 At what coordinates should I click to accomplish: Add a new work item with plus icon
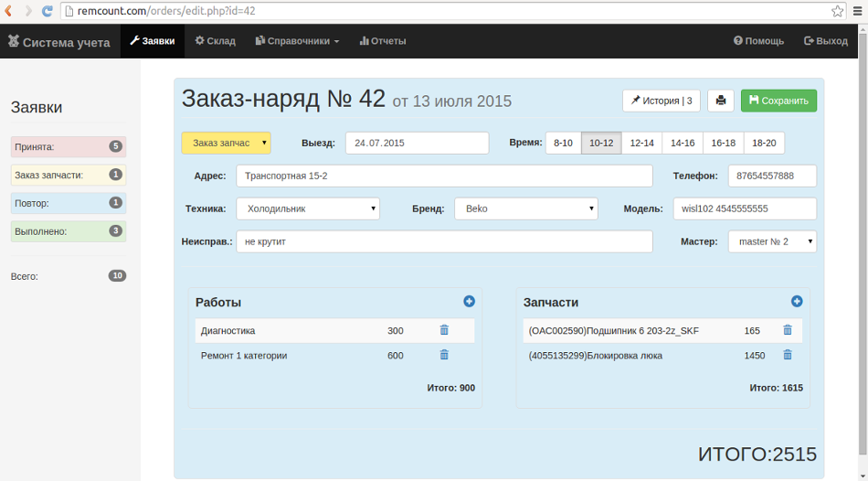click(469, 301)
